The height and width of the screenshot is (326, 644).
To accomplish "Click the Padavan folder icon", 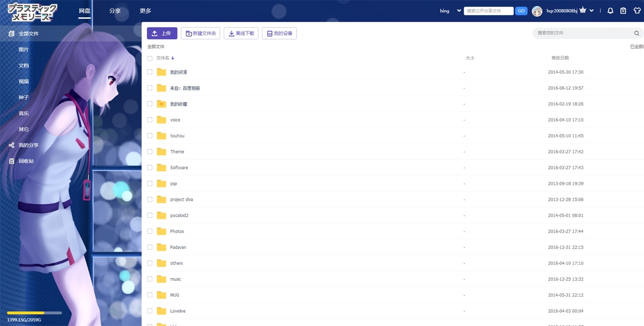I will [161, 247].
